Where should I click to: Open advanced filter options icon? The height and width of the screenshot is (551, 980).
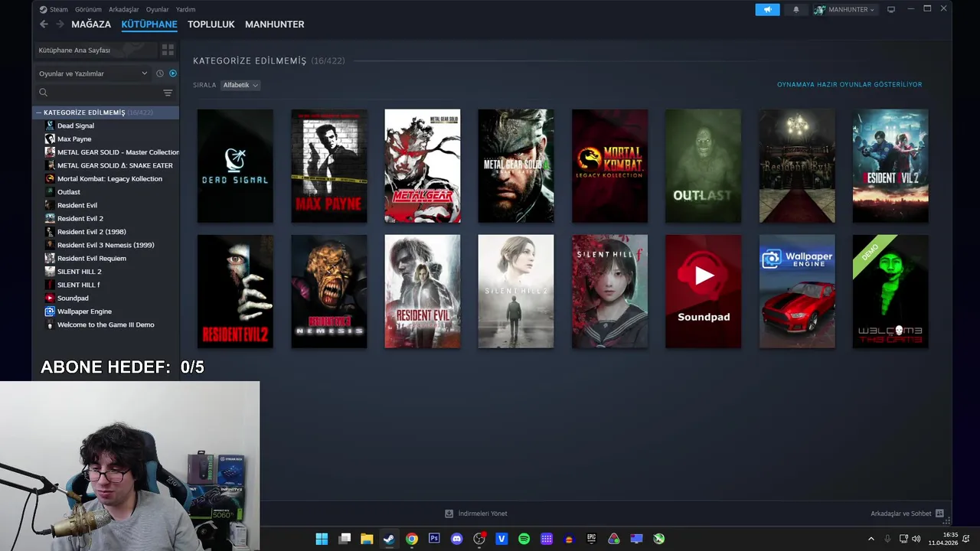[x=168, y=93]
